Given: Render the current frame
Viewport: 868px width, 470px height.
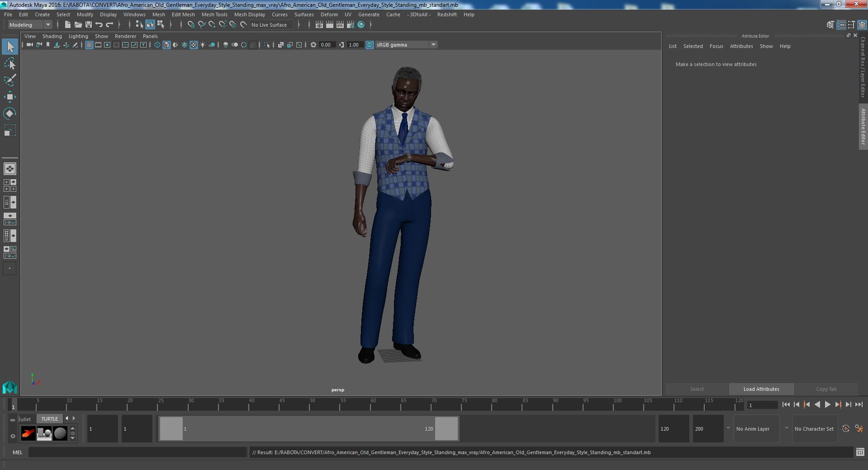Looking at the screenshot, I should point(330,25).
